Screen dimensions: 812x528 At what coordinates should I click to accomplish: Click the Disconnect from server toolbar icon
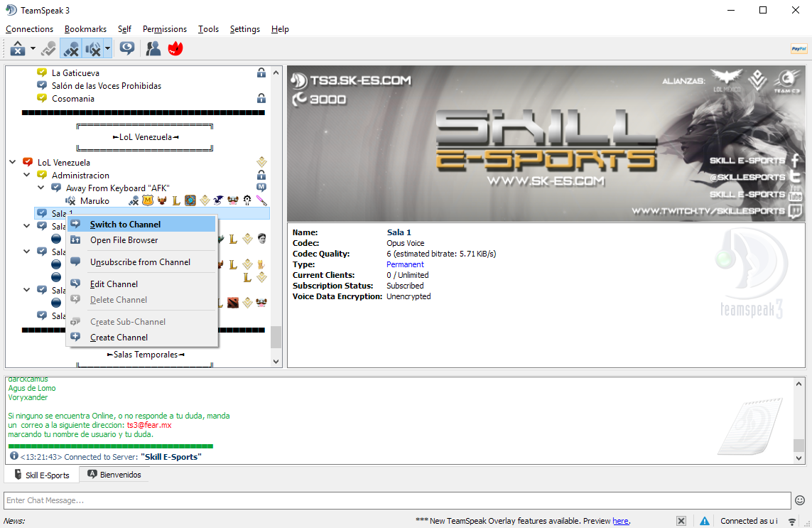click(48, 49)
